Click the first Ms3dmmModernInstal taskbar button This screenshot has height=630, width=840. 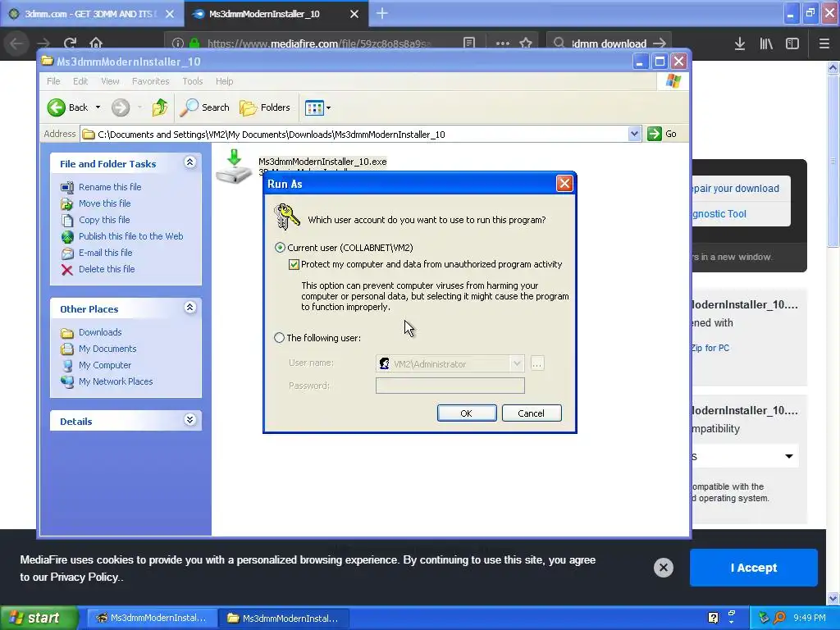(x=152, y=619)
